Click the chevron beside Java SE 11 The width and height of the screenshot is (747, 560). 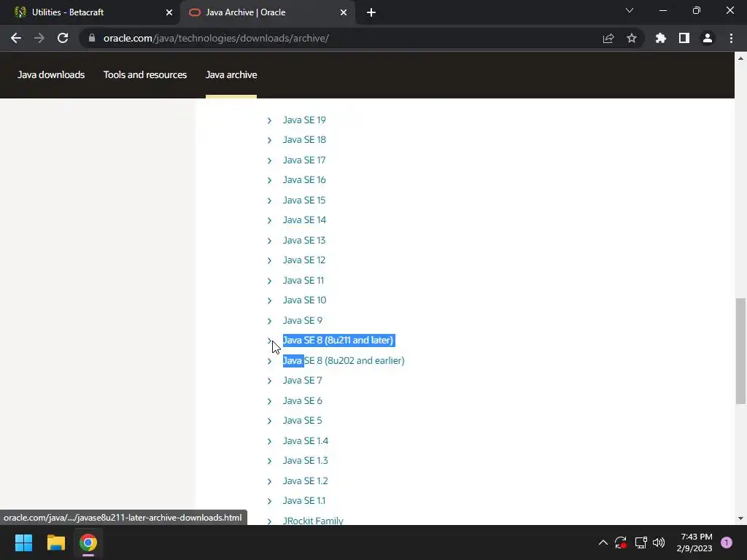pyautogui.click(x=269, y=281)
